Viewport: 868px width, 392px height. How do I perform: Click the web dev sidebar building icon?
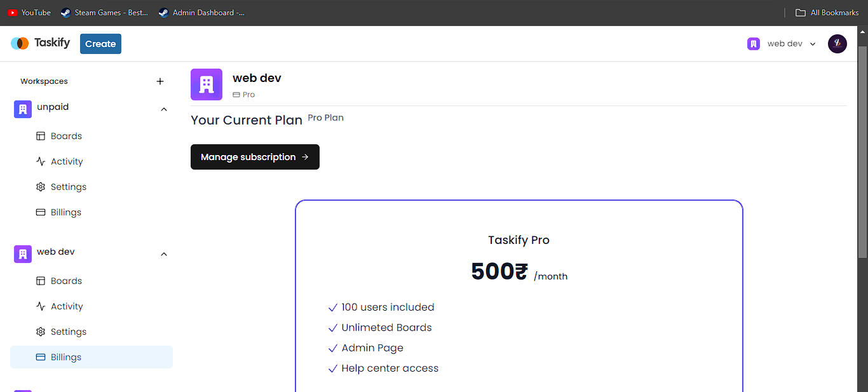(x=23, y=254)
